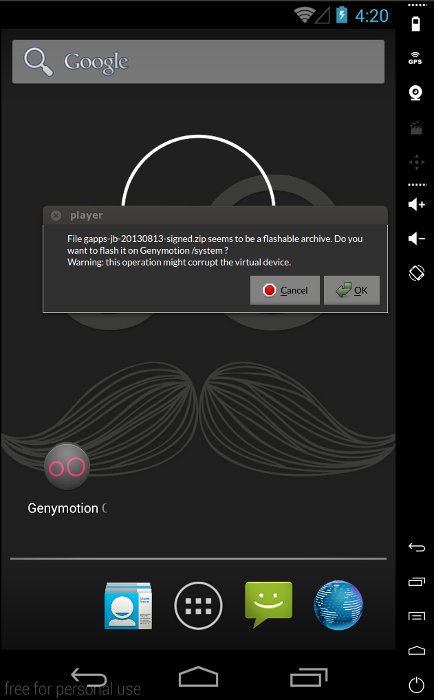Viewport: 434px width, 700px height.
Task: Open the Contacts app in dock
Action: click(x=128, y=606)
